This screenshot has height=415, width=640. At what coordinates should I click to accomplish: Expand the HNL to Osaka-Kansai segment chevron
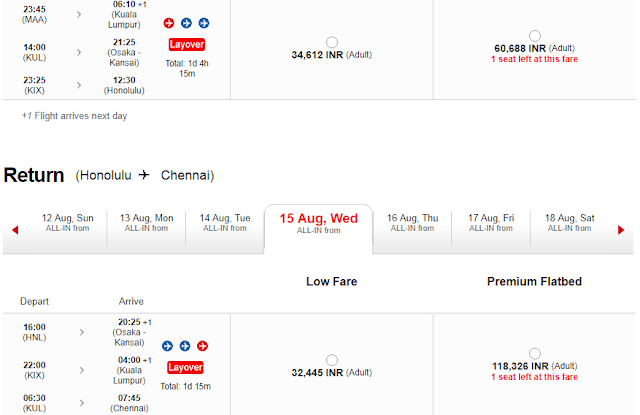coord(82,332)
